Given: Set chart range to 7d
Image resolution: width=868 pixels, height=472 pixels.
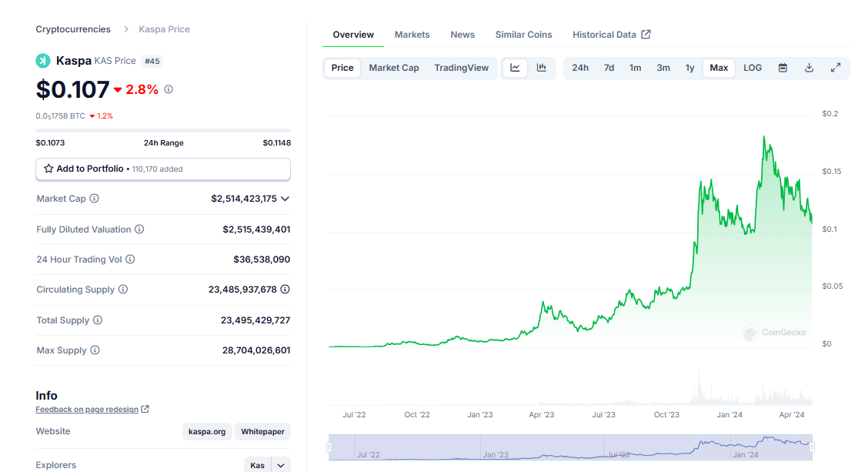Looking at the screenshot, I should click(x=609, y=68).
